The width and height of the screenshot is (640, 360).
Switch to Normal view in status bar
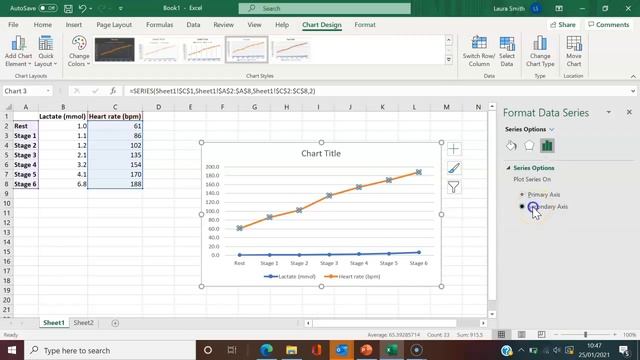501,335
